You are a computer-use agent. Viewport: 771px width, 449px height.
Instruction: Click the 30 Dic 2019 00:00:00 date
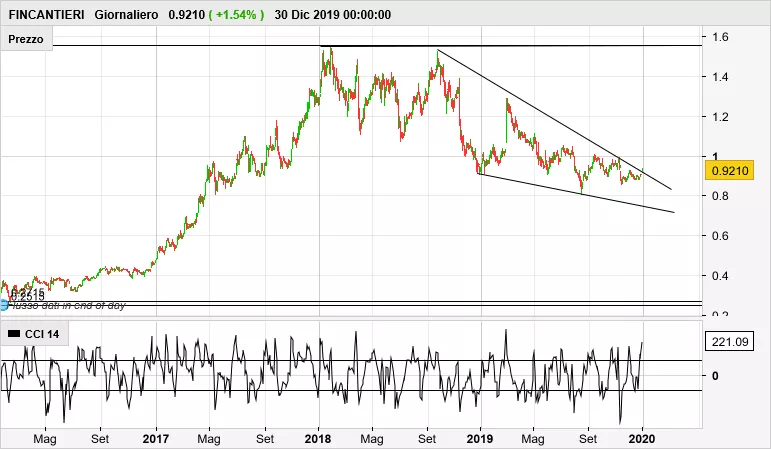[332, 15]
